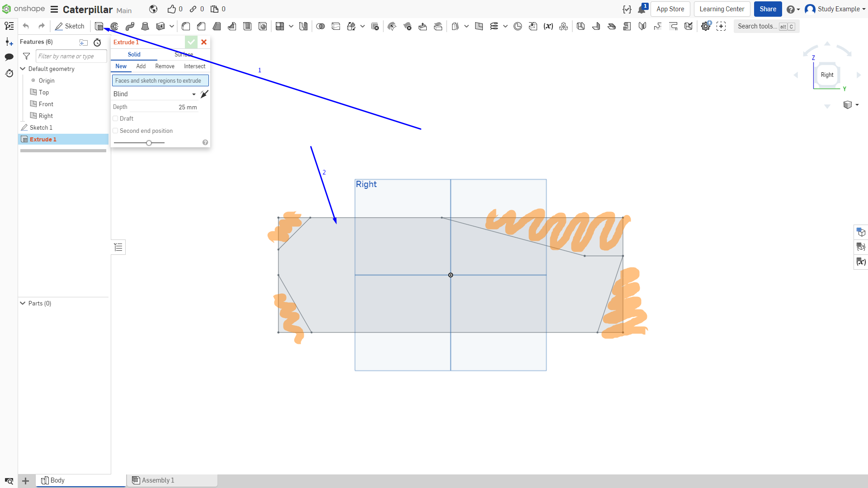Enable the Draft checkbox
This screenshot has height=488, width=868.
(115, 119)
